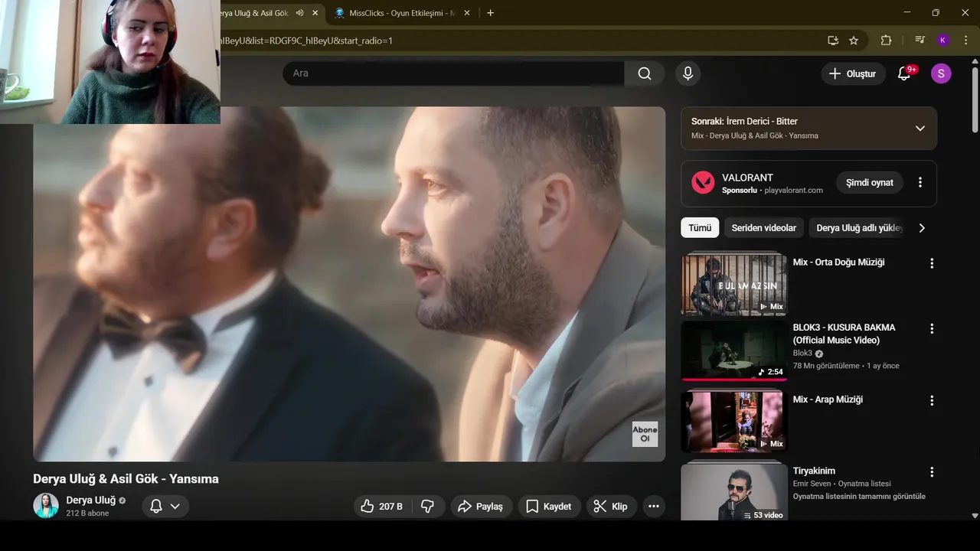Save the video with Kaydet
Image resolution: width=980 pixels, height=551 pixels.
pos(548,507)
